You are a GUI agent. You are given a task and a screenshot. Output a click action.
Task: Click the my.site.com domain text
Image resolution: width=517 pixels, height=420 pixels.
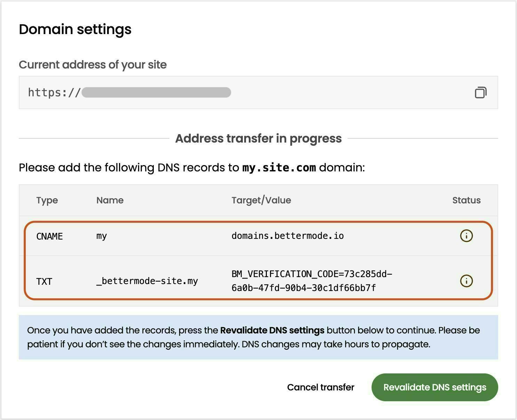[x=279, y=168]
